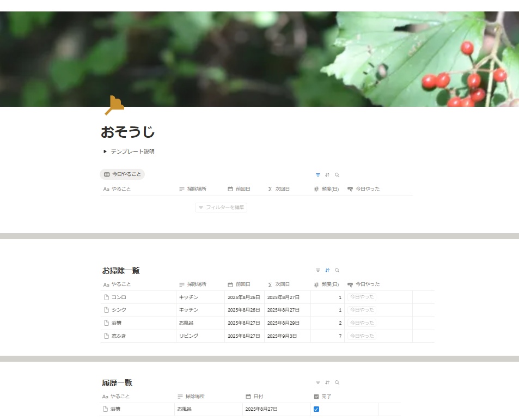Screen dimensions: 519x420
Task: Open the sort icon for お掃除一覧
Action: pos(327,270)
